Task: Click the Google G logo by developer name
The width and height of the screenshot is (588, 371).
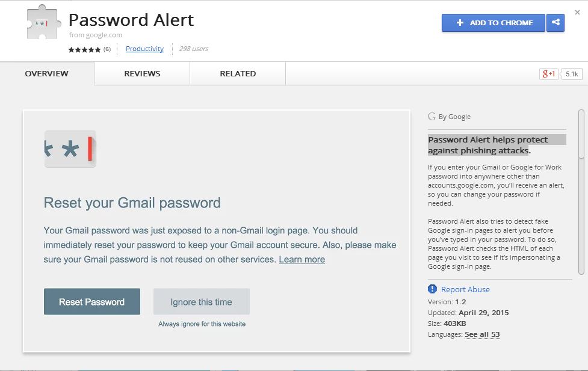Action: click(432, 117)
